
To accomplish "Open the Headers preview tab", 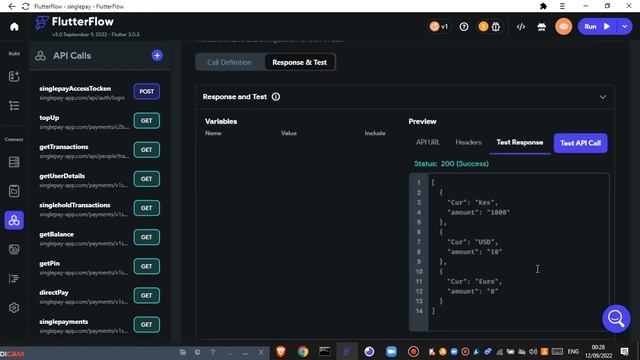I will point(469,142).
